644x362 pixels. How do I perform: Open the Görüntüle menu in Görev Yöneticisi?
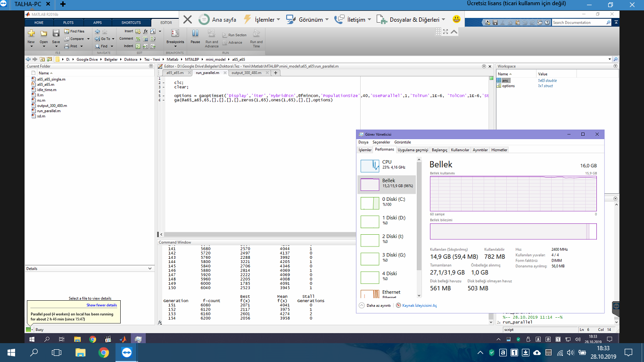click(x=403, y=142)
